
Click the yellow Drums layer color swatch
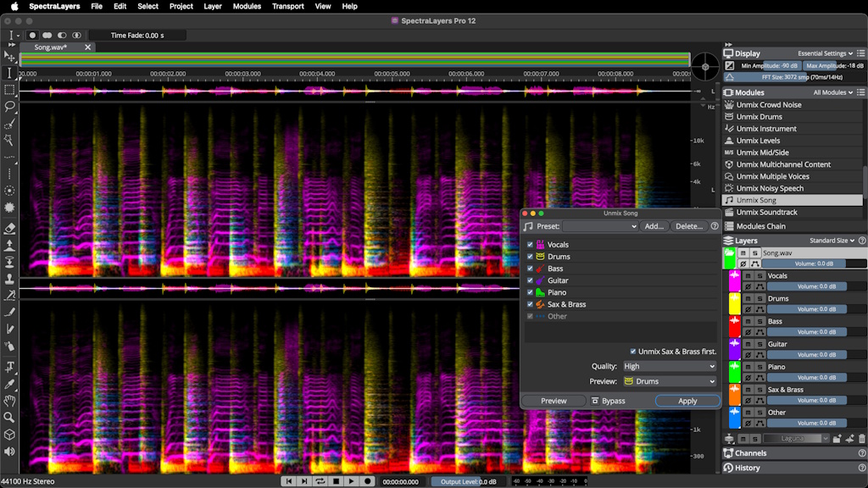tap(735, 304)
